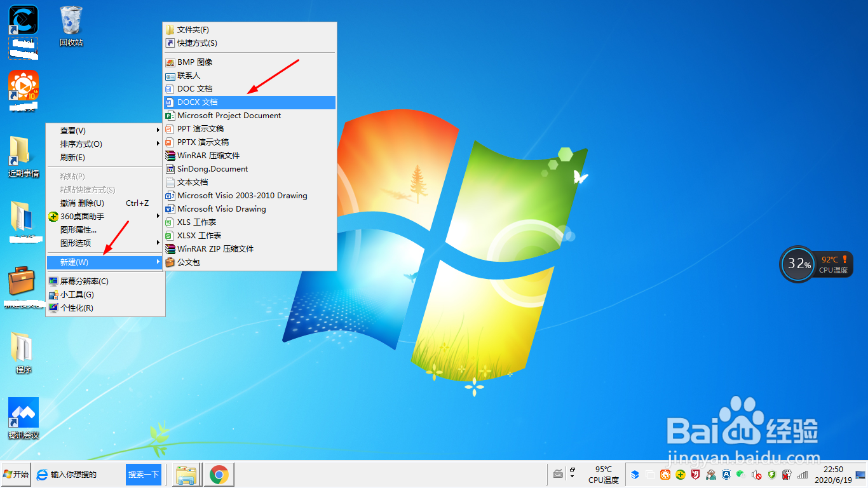Screen dimensions: 868x488
Task: Create a new PPT 演示文稿
Action: coord(249,128)
